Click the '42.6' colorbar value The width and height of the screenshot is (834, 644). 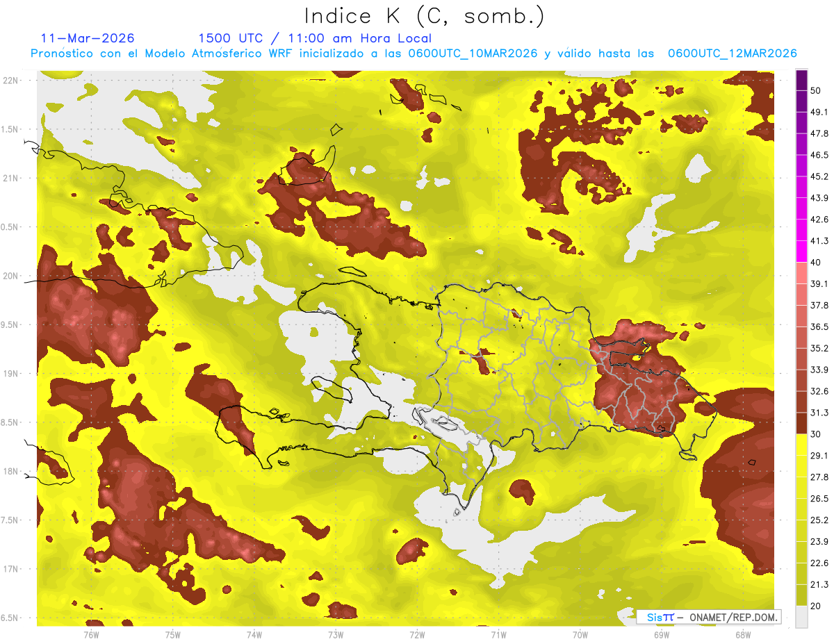pyautogui.click(x=819, y=220)
